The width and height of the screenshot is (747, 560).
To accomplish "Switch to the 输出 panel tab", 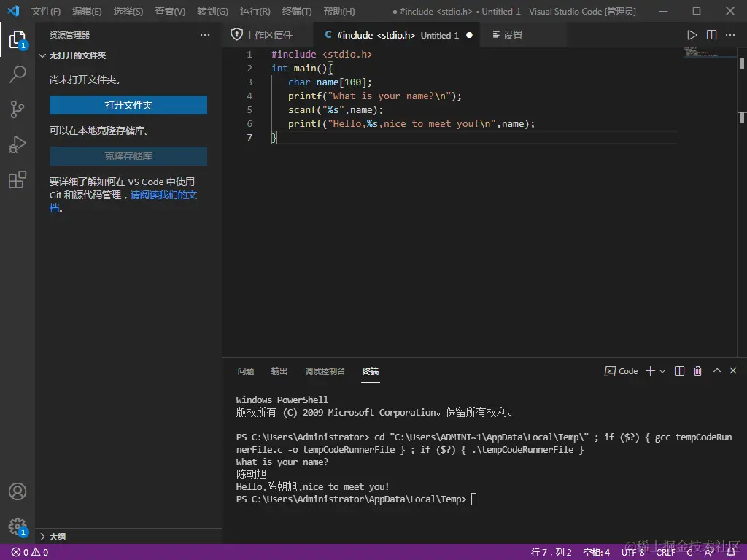I will pos(279,371).
